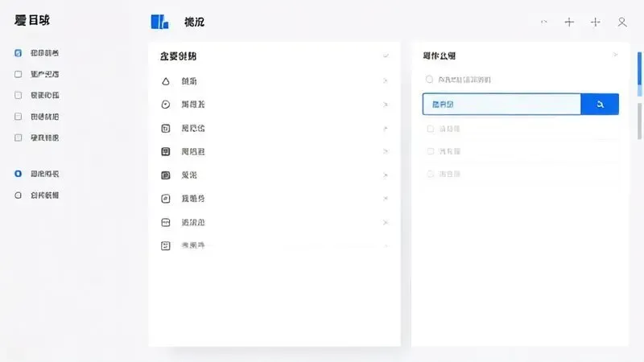This screenshot has width=644, height=362.
Task: Click the faint undo arrow icon in the header
Action: [x=544, y=22]
